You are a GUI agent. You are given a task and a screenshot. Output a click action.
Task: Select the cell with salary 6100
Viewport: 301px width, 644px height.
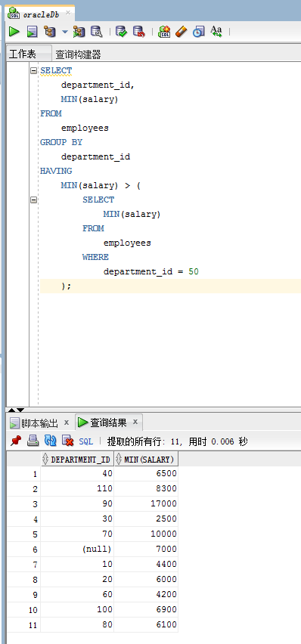tap(146, 624)
